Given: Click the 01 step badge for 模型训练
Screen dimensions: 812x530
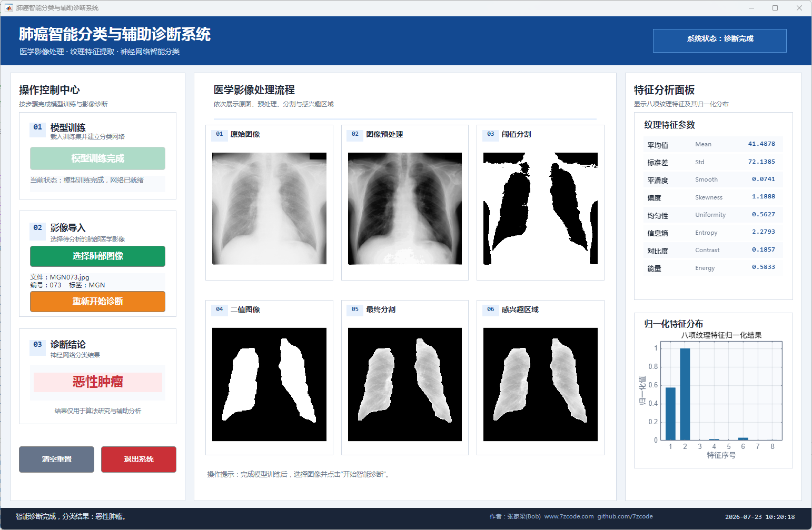Looking at the screenshot, I should pyautogui.click(x=38, y=128).
